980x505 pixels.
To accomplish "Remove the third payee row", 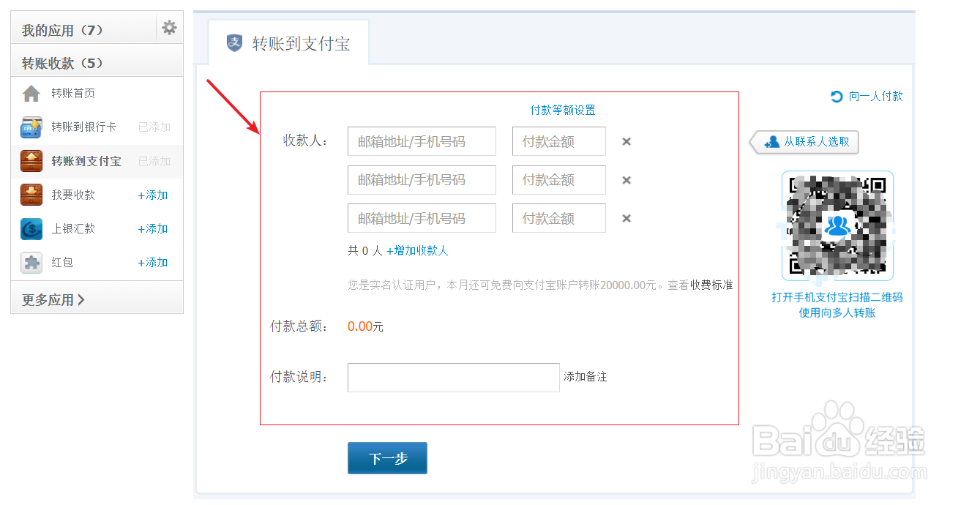I will point(626,218).
